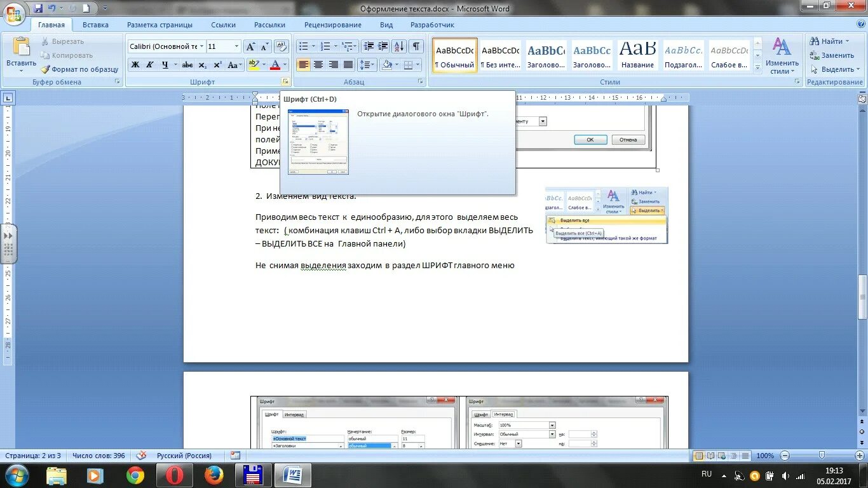Click the yellow text highlight color button

[254, 65]
